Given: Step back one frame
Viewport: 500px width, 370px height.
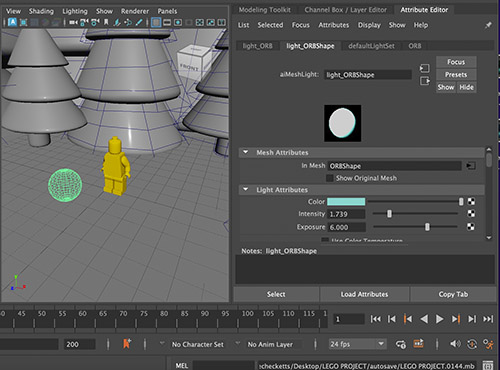Looking at the screenshot, I should 392,319.
